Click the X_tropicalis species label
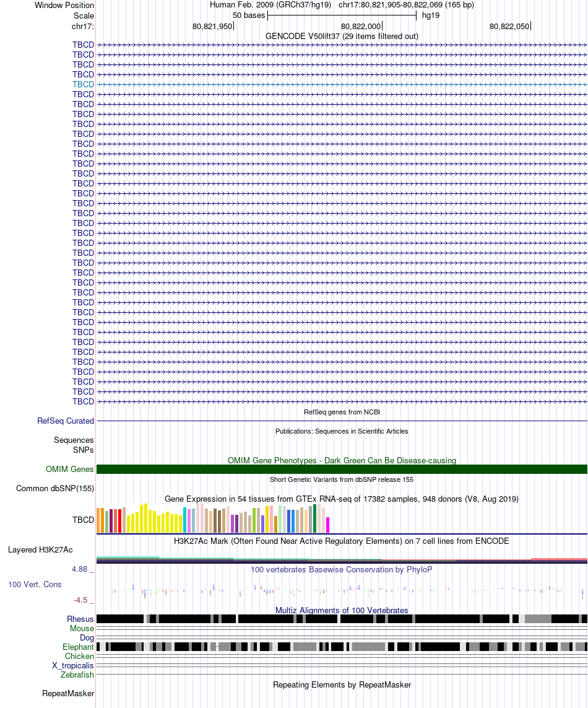This screenshot has width=588, height=708. [72, 665]
